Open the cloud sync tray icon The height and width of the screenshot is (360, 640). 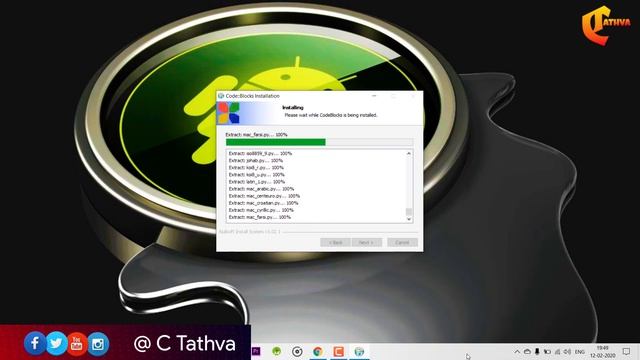(527, 352)
